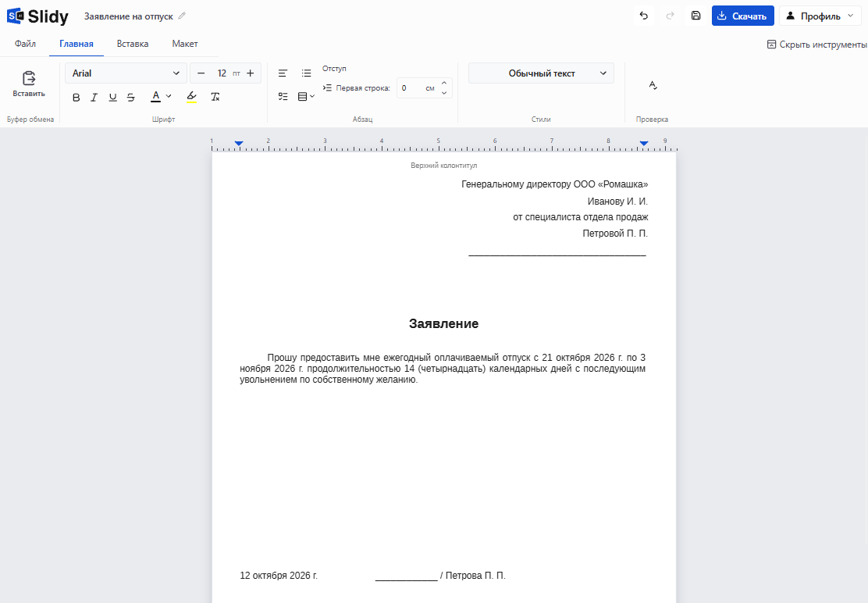Increase font size with the plus button

[x=251, y=73]
